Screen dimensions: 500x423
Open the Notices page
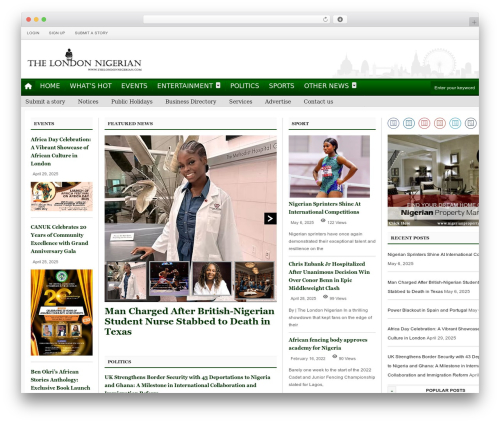click(x=88, y=102)
